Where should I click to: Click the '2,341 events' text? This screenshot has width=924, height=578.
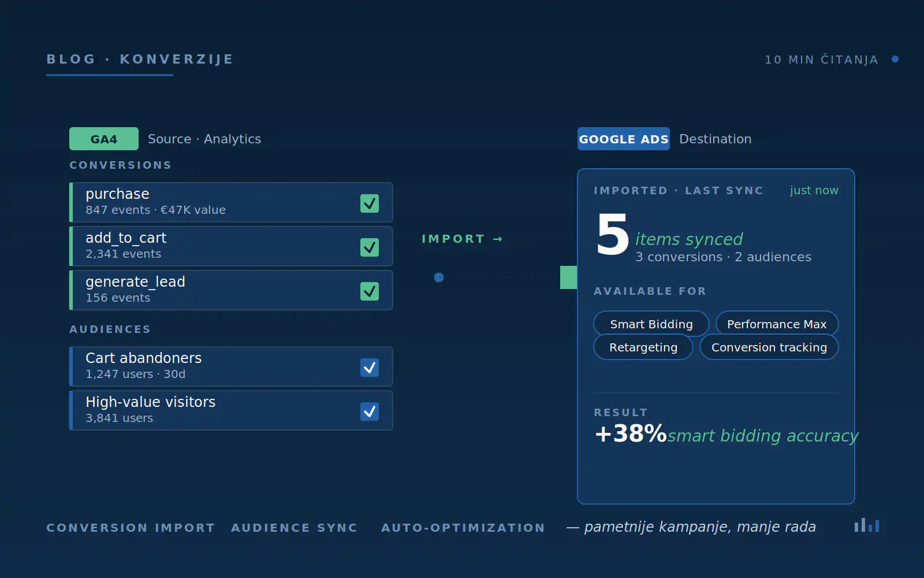124,254
